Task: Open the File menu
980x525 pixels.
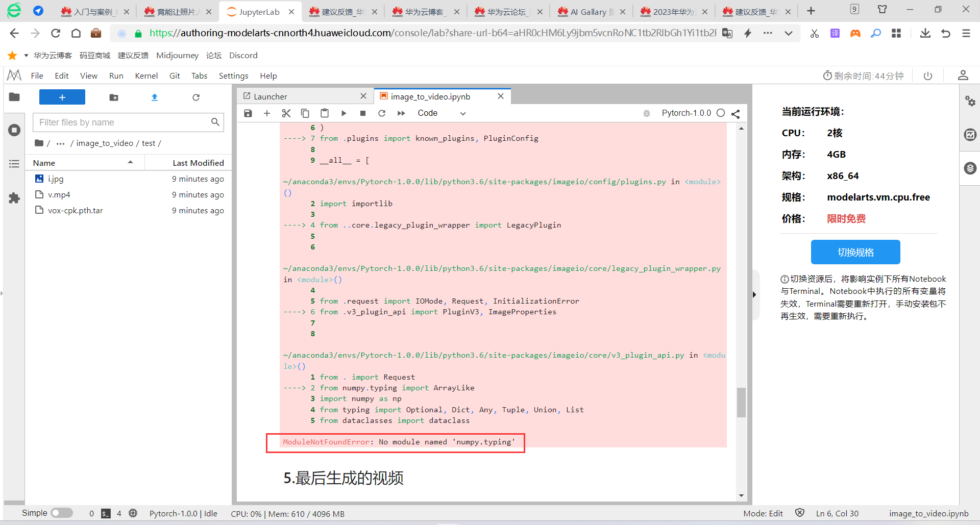Action: click(37, 76)
